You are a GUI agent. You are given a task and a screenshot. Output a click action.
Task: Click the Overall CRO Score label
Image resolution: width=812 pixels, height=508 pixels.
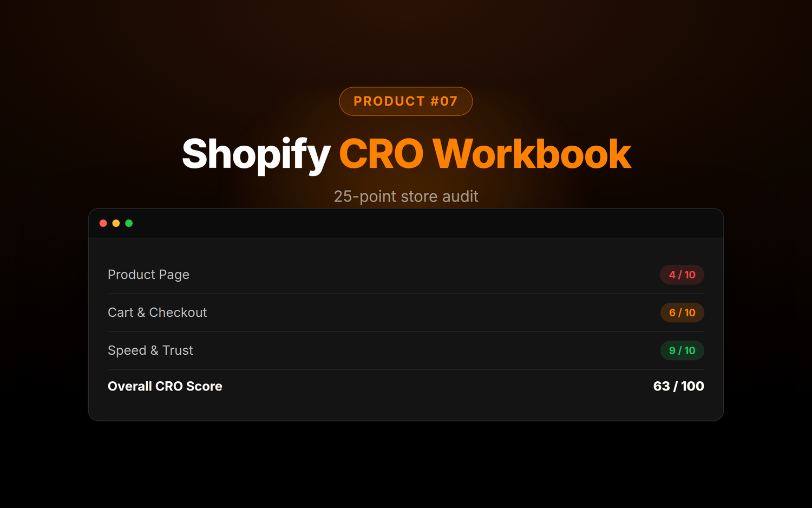click(165, 386)
